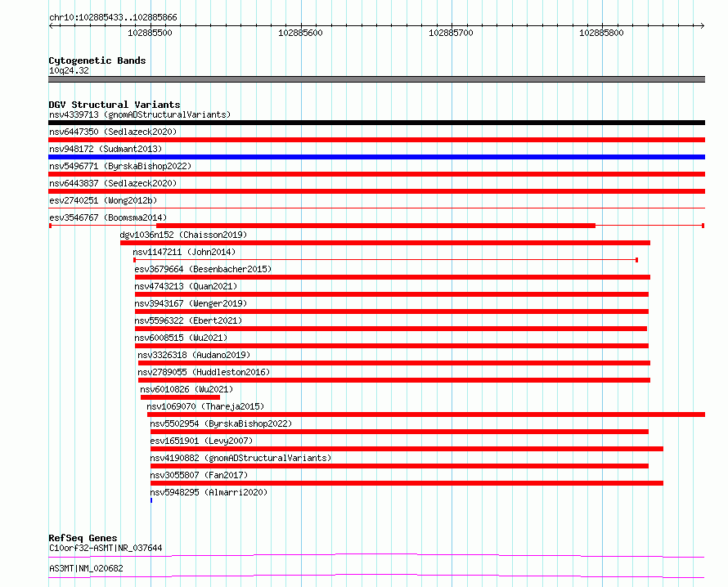Click the nsv4339713 gnomADStructuralVariants label
This screenshot has width=728, height=587.
[x=140, y=114]
